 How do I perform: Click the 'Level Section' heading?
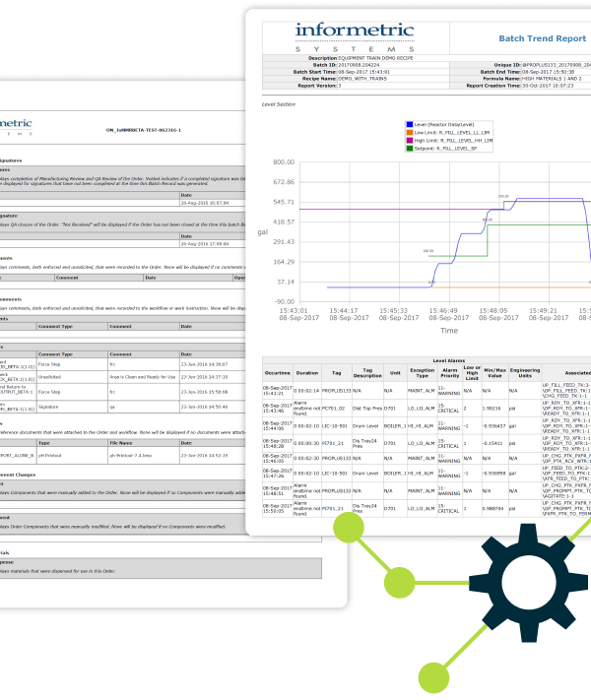click(279, 104)
